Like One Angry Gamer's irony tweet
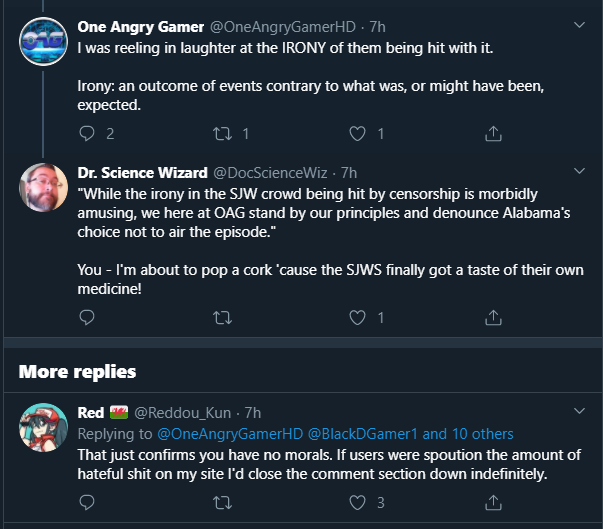 coord(357,134)
